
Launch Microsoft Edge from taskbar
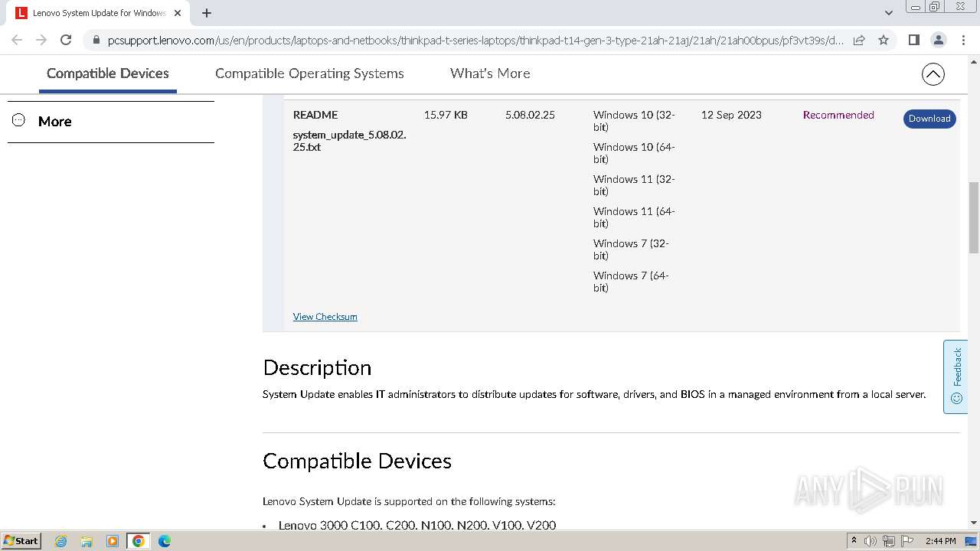(165, 541)
